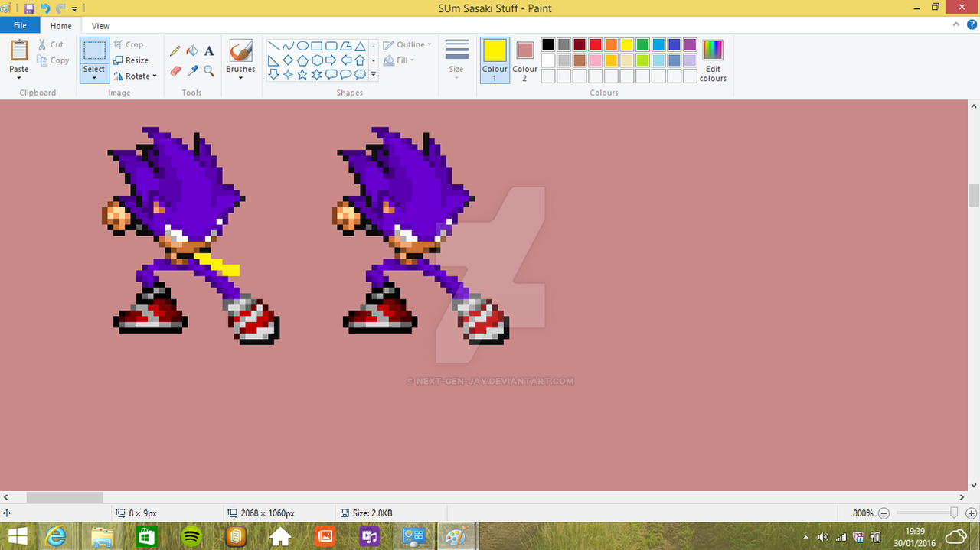Pick the red colour swatch
The image size is (980, 550).
595,44
